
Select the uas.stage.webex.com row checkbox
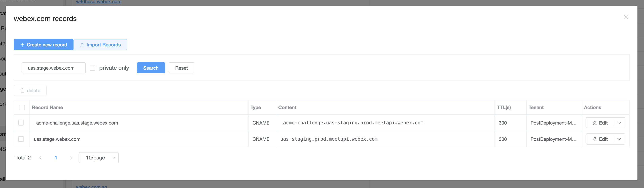click(21, 139)
